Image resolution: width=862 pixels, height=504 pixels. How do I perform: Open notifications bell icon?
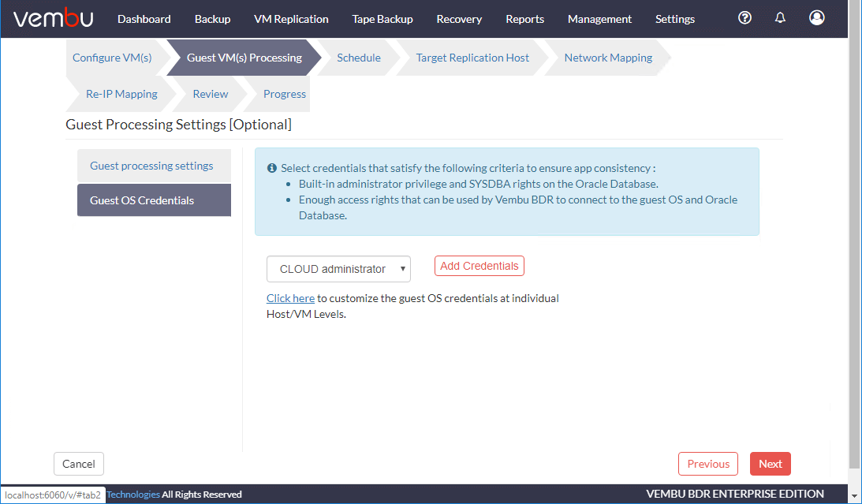780,18
